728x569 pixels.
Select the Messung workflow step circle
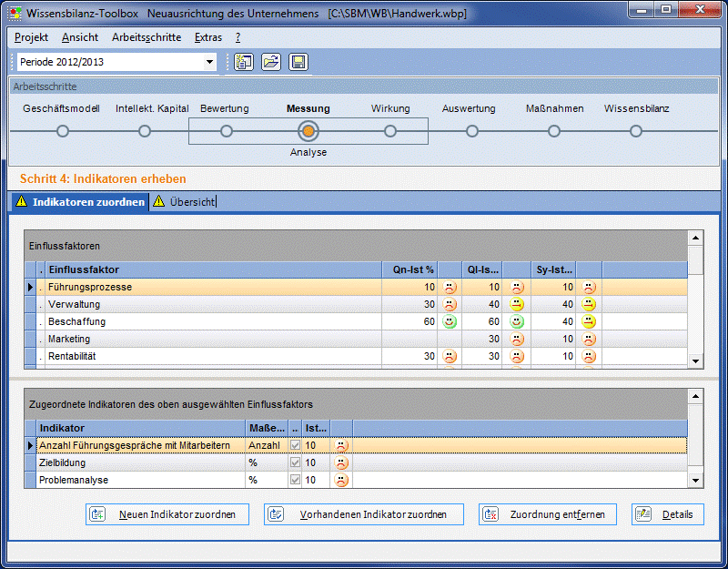coord(308,131)
